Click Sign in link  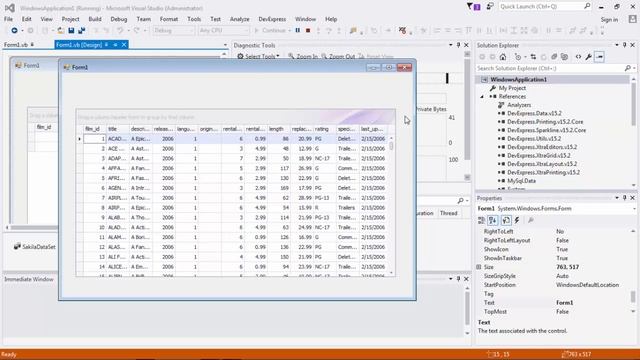coord(609,20)
